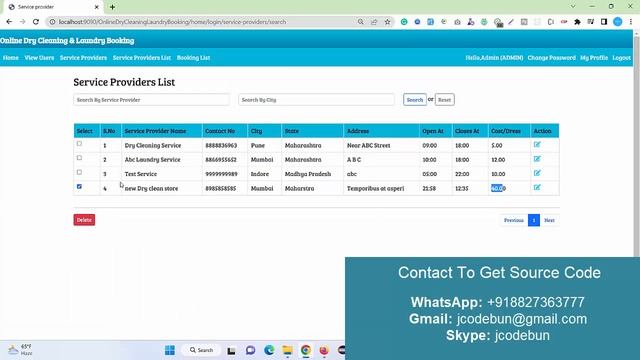Click the camera extension icon

click(x=457, y=22)
